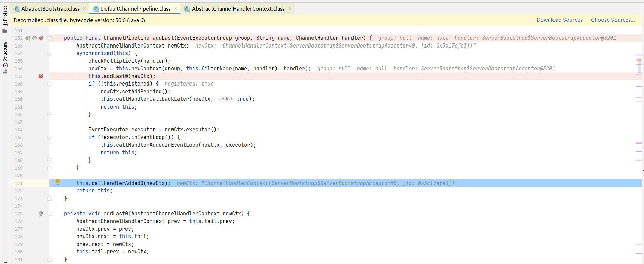Click the C class icon on AbstractBootstrap tab
This screenshot has height=264, width=644.
[x=16, y=9]
